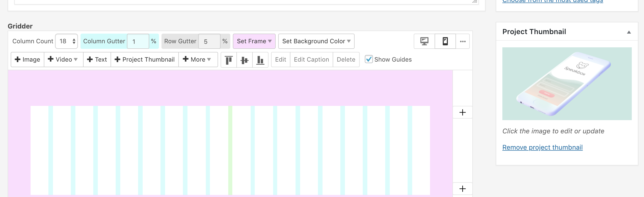Open the Set Frame dropdown
The width and height of the screenshot is (644, 197).
point(254,41)
